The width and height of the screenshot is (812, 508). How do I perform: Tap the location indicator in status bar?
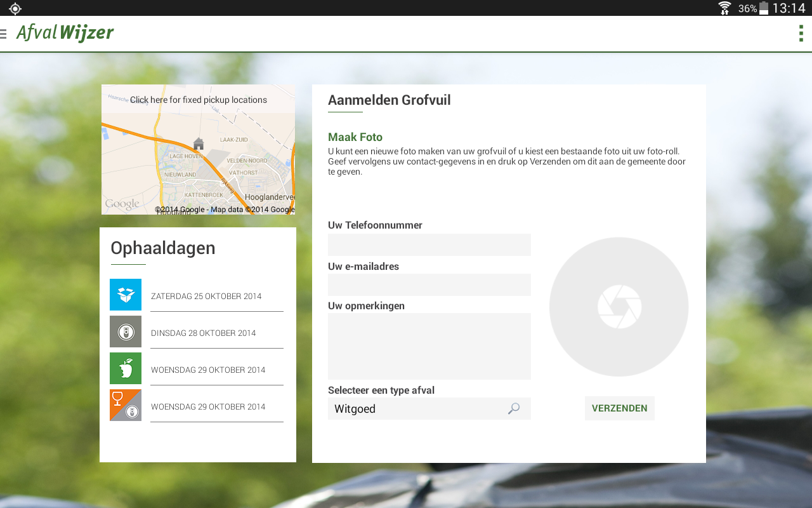coord(15,8)
